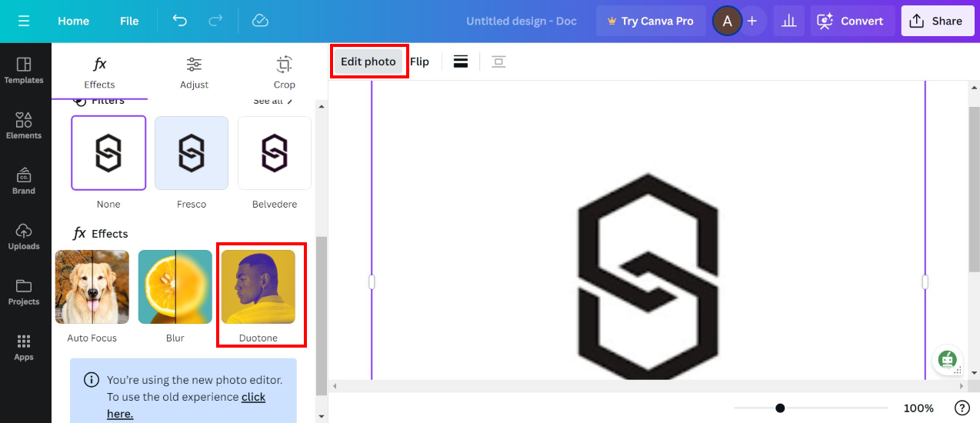Screen dimensions: 980x423
Task: Go to Home
Action: click(73, 21)
